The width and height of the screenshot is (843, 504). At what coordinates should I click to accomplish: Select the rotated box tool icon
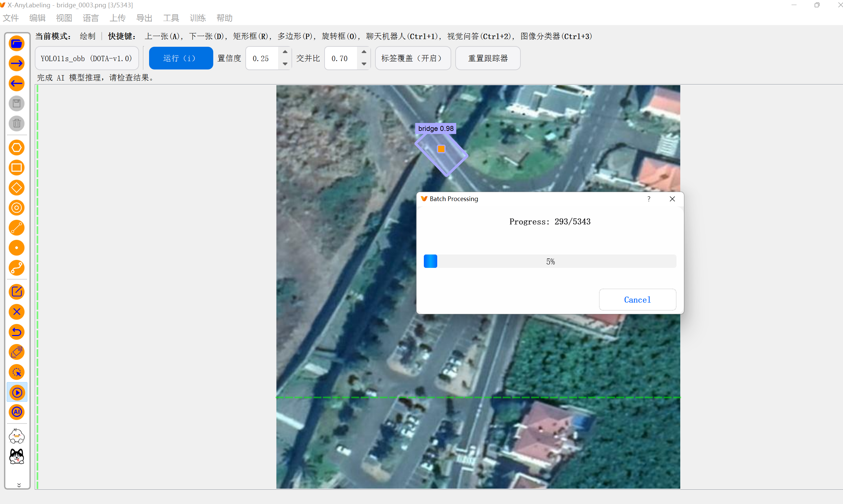pyautogui.click(x=17, y=188)
